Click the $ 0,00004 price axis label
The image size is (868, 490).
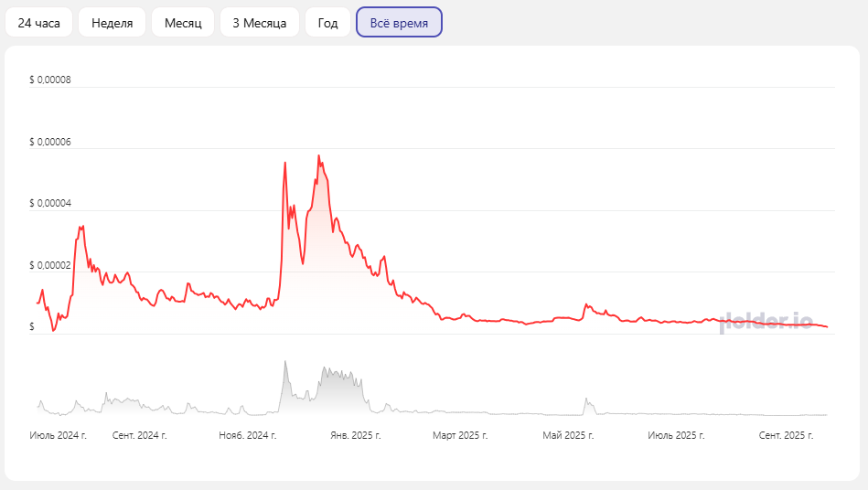tap(50, 203)
